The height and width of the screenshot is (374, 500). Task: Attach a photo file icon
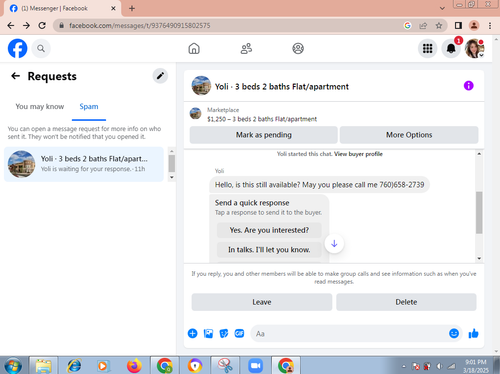(208, 333)
